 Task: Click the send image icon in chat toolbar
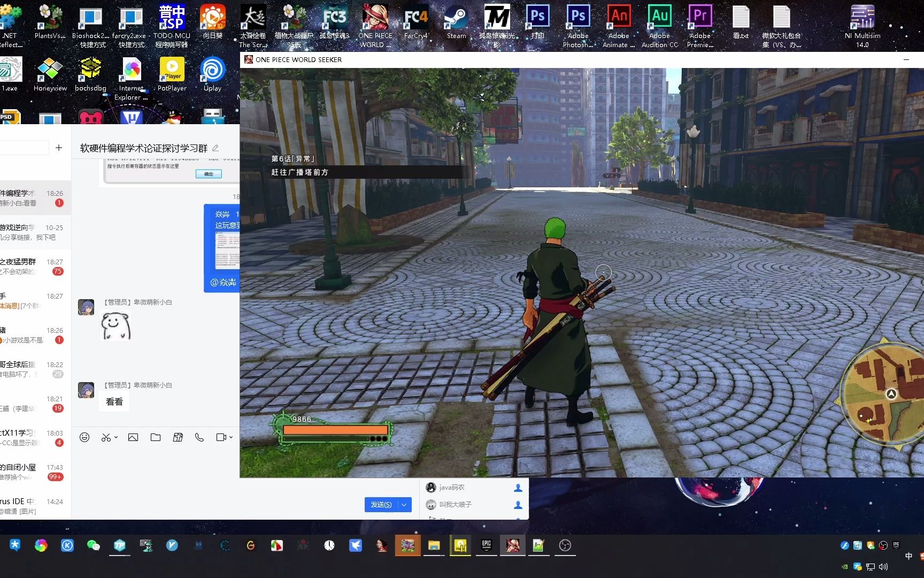(x=133, y=437)
